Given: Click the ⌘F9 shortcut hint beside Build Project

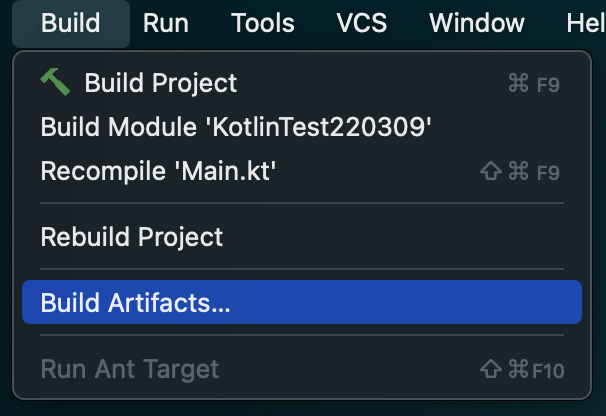Looking at the screenshot, I should (534, 84).
